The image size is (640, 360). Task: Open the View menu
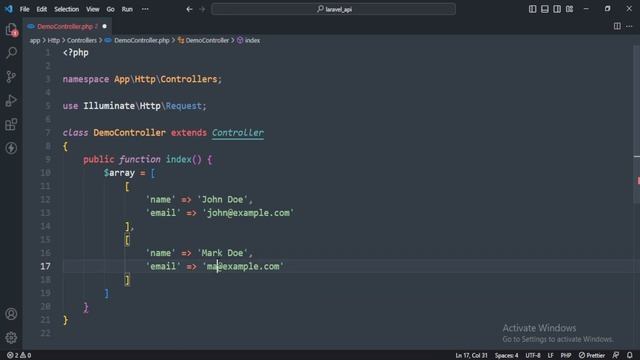tap(93, 9)
